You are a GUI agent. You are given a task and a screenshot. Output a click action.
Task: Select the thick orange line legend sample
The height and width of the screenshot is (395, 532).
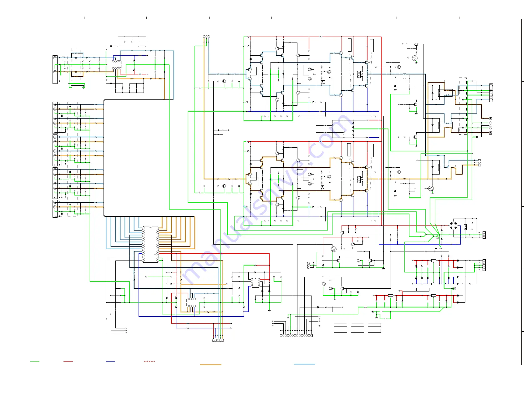click(211, 365)
